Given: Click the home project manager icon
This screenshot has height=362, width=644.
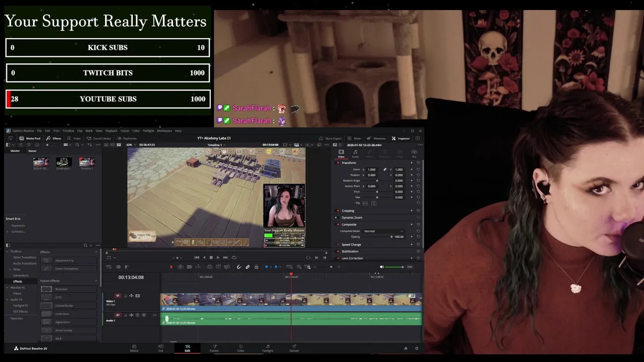Looking at the screenshot, I should [x=406, y=348].
